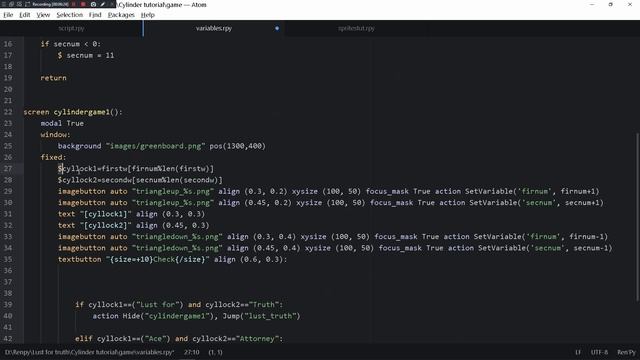Click 'text "[cyllock1]"' on line 31
The image size is (640, 360).
(x=95, y=214)
